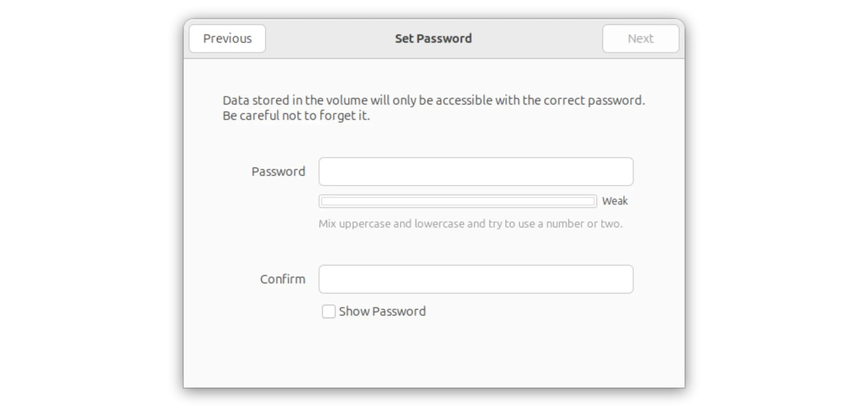Click the Set Password title

point(433,39)
